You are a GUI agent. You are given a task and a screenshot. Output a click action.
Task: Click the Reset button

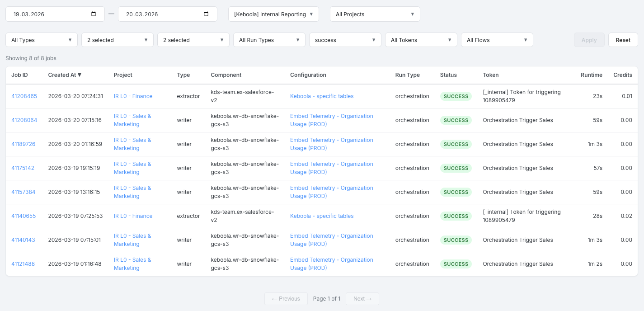point(623,40)
